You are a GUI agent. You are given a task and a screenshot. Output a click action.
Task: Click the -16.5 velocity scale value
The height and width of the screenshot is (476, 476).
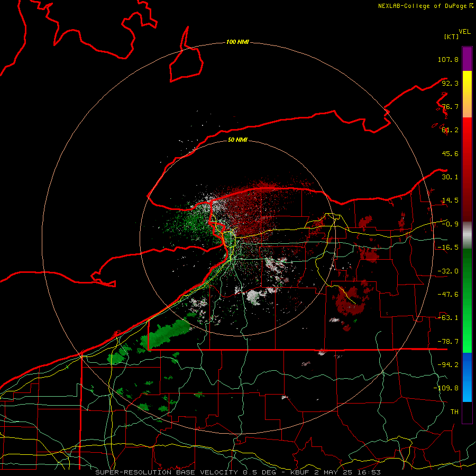click(x=448, y=248)
